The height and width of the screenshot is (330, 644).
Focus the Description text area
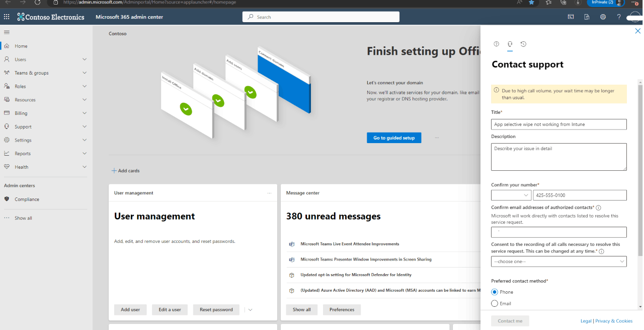pos(559,157)
